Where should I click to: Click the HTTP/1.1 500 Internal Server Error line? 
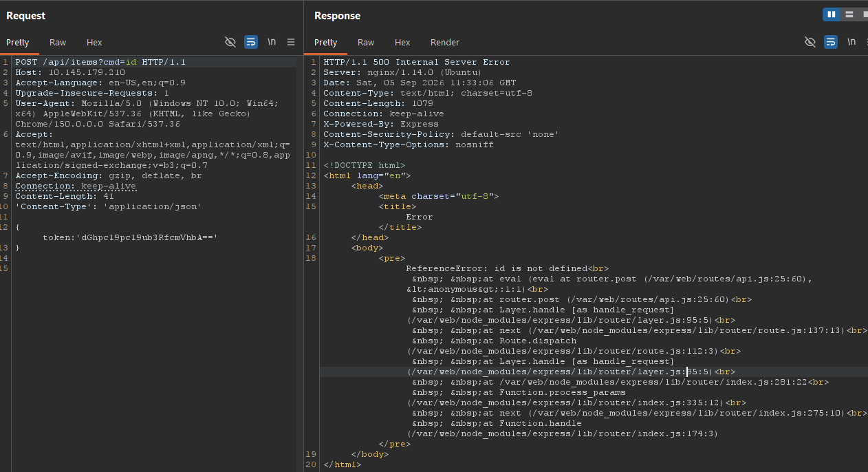point(417,62)
